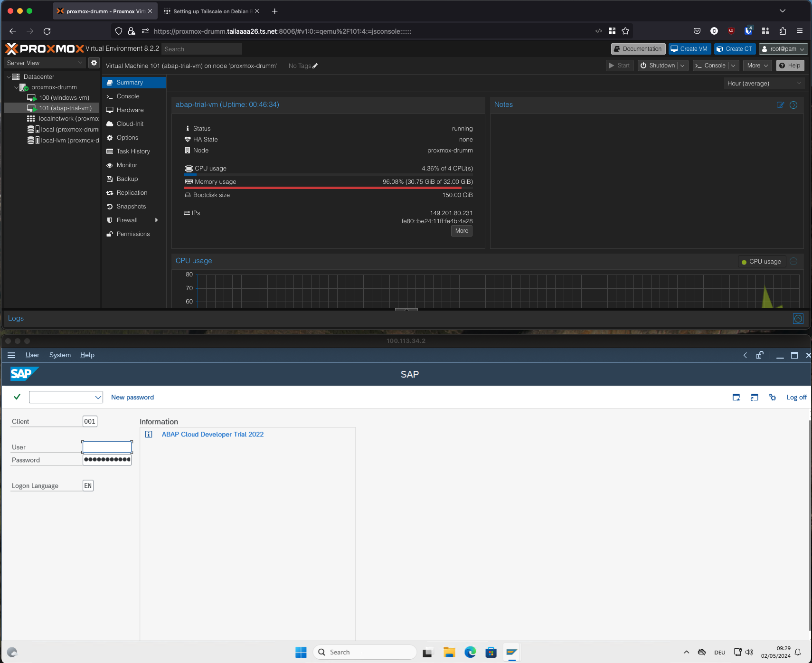Open Windows notification bell
The image size is (812, 663).
click(x=798, y=652)
